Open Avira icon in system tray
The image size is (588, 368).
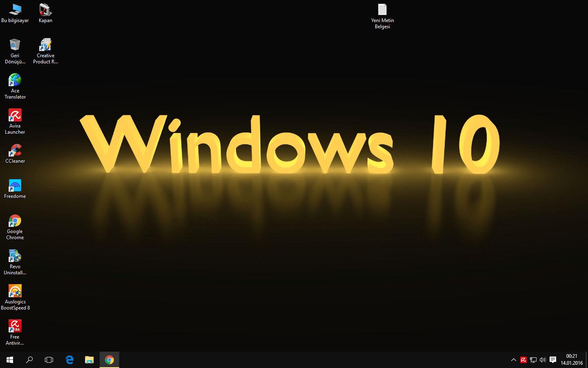[523, 360]
